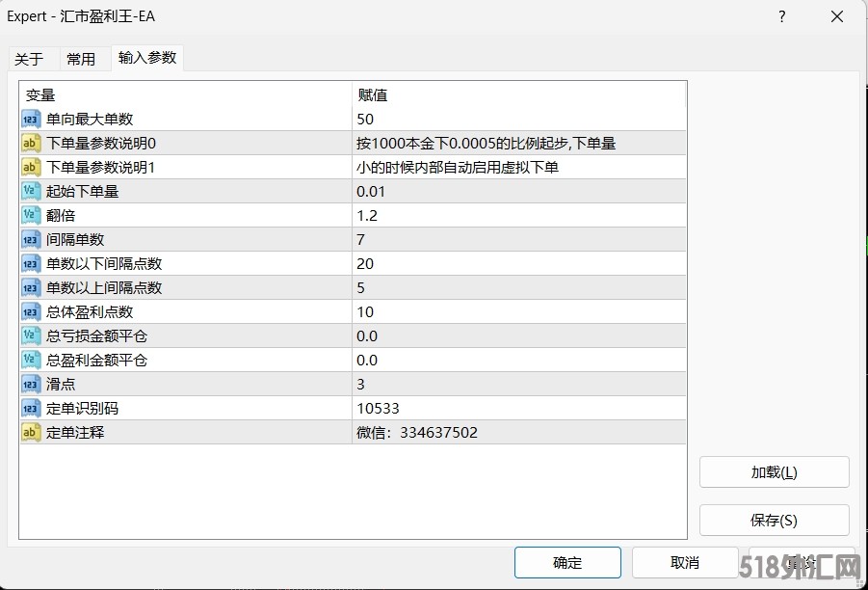The width and height of the screenshot is (868, 590).
Task: Click the integer icon beside 间隔单数
Action: click(x=31, y=239)
